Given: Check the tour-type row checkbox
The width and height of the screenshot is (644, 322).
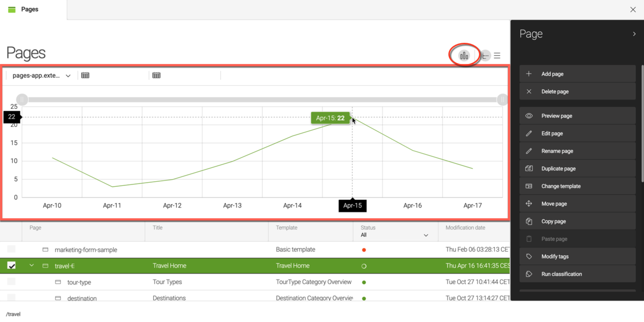Looking at the screenshot, I should point(11,281).
